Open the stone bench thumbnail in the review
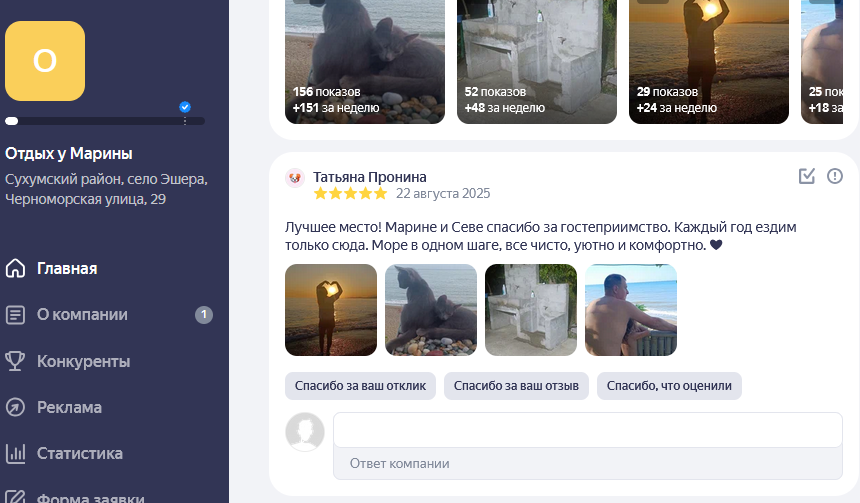860x503 pixels. point(531,309)
